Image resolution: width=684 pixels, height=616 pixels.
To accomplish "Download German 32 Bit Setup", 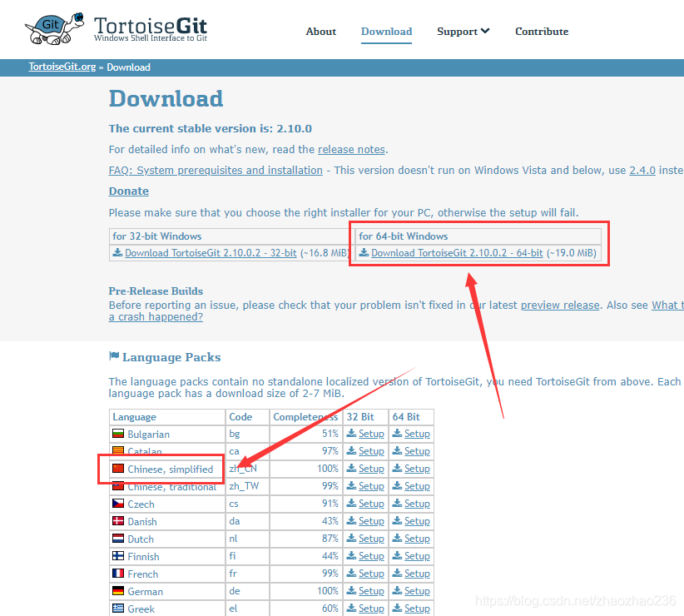I will pos(371,591).
